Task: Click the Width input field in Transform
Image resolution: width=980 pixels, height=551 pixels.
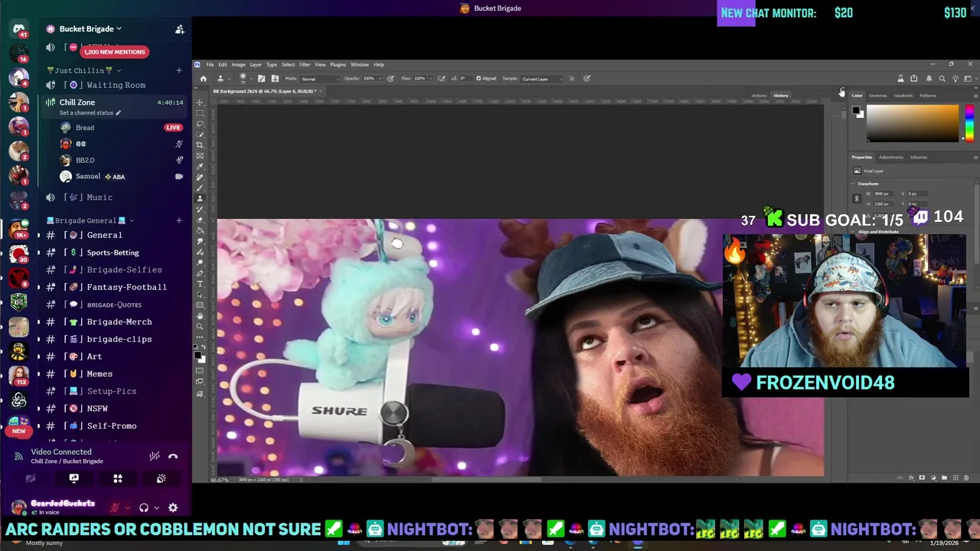Action: click(883, 194)
